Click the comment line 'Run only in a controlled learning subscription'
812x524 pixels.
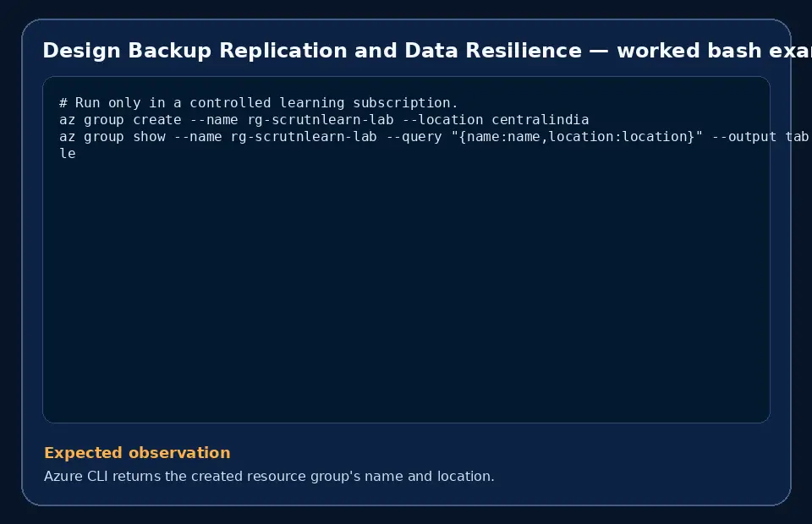pyautogui.click(x=259, y=103)
